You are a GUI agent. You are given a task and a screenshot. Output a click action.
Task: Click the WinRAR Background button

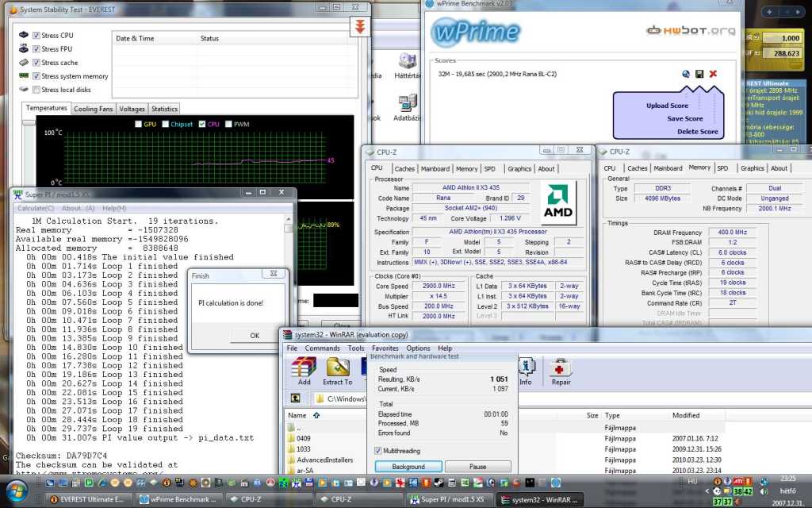[408, 467]
